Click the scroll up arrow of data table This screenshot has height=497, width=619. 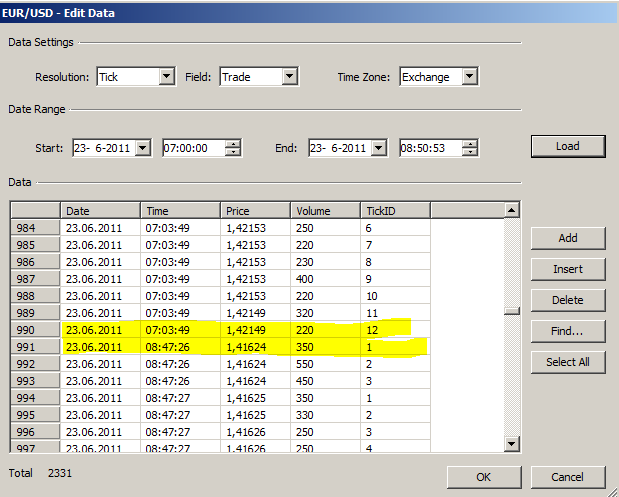click(512, 210)
